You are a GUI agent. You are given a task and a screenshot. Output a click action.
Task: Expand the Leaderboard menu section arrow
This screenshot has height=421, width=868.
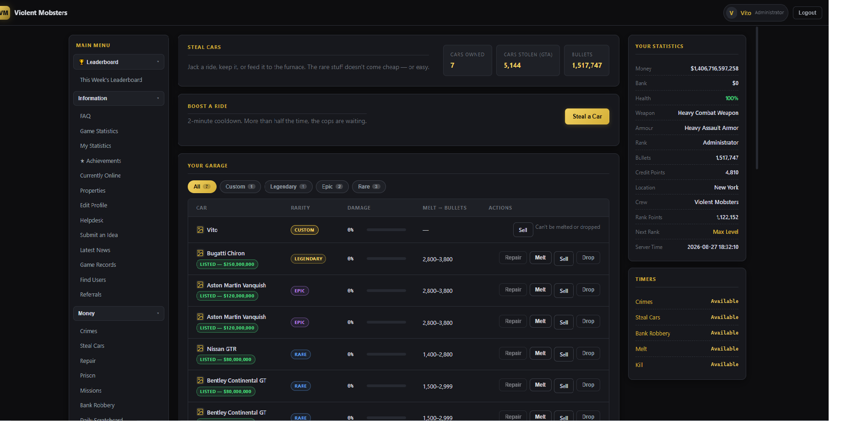tap(158, 62)
